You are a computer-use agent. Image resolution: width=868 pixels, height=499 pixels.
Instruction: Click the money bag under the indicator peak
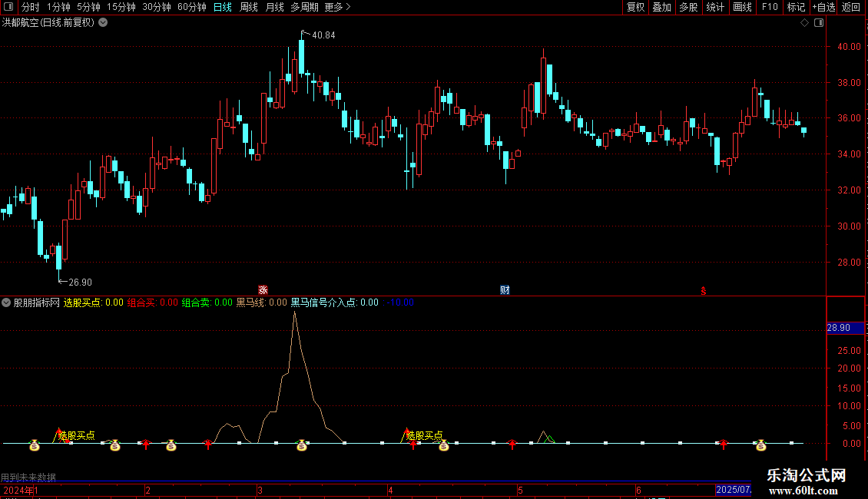[302, 444]
